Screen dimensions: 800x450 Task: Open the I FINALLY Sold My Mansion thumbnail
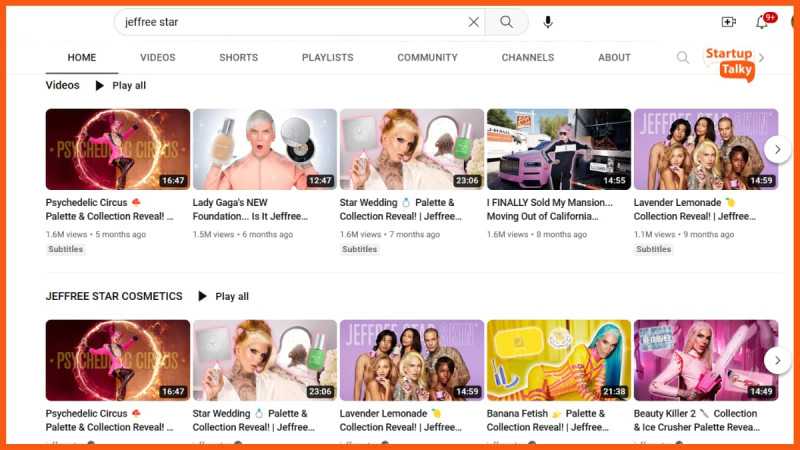[559, 149]
